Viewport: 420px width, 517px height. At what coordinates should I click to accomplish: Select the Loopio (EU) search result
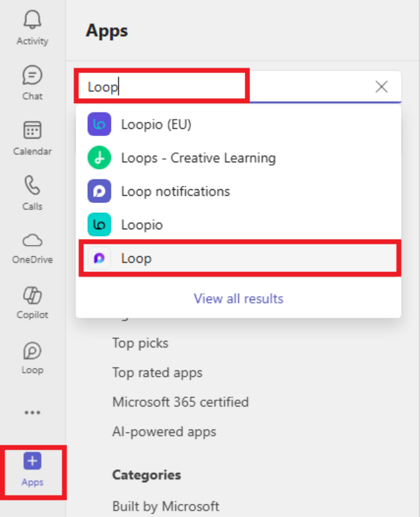(238, 124)
